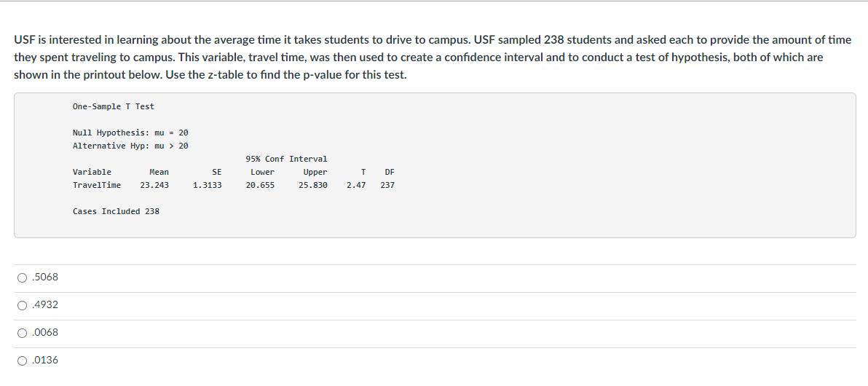This screenshot has width=868, height=386.
Task: Click the SE value 1.3133
Action: point(208,185)
